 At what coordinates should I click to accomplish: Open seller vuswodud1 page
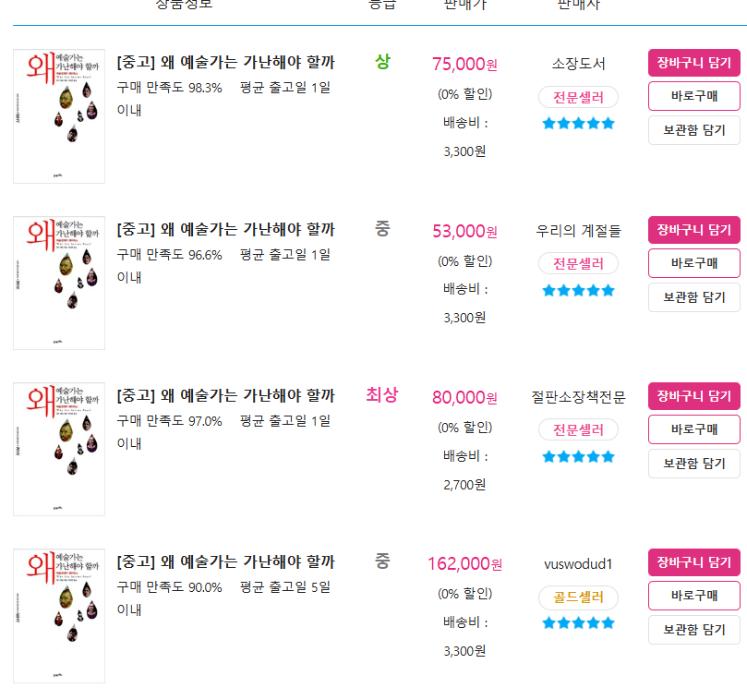578,564
